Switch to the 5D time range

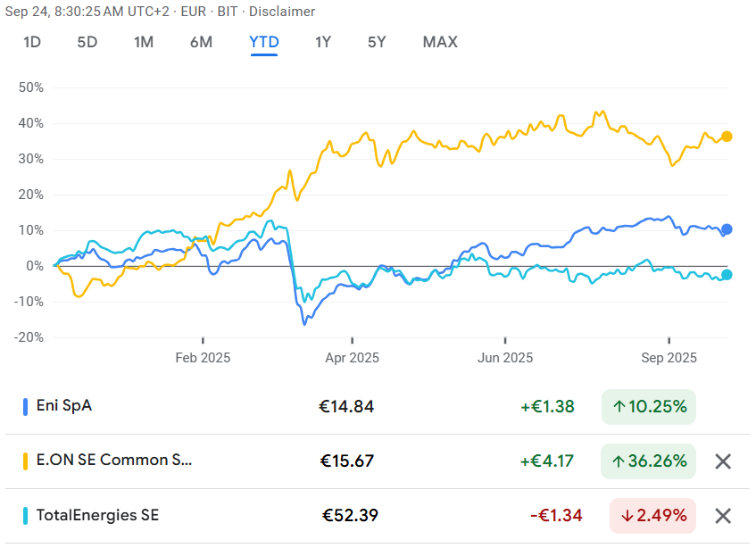point(87,42)
